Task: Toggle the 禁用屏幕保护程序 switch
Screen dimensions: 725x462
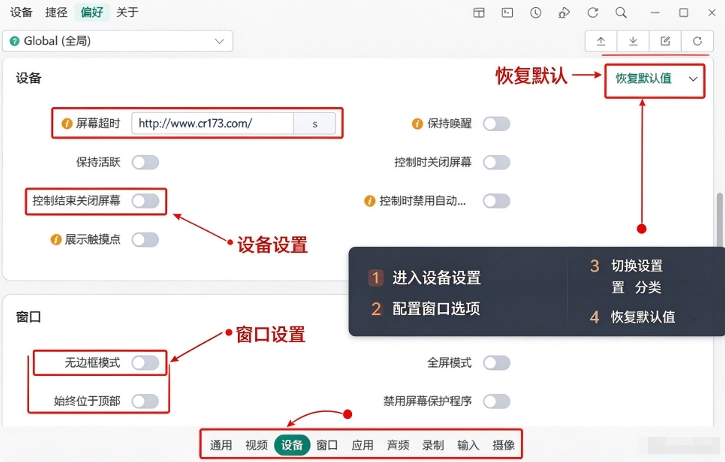Action: pos(497,401)
